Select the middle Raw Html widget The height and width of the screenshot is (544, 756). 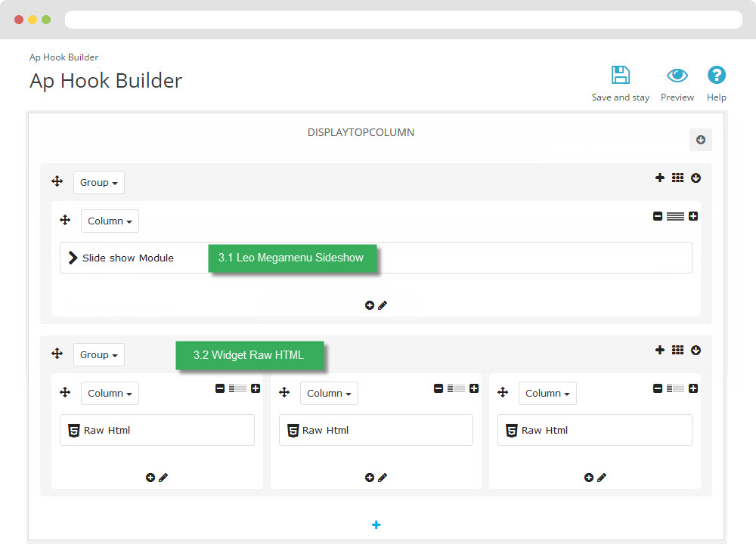click(376, 430)
